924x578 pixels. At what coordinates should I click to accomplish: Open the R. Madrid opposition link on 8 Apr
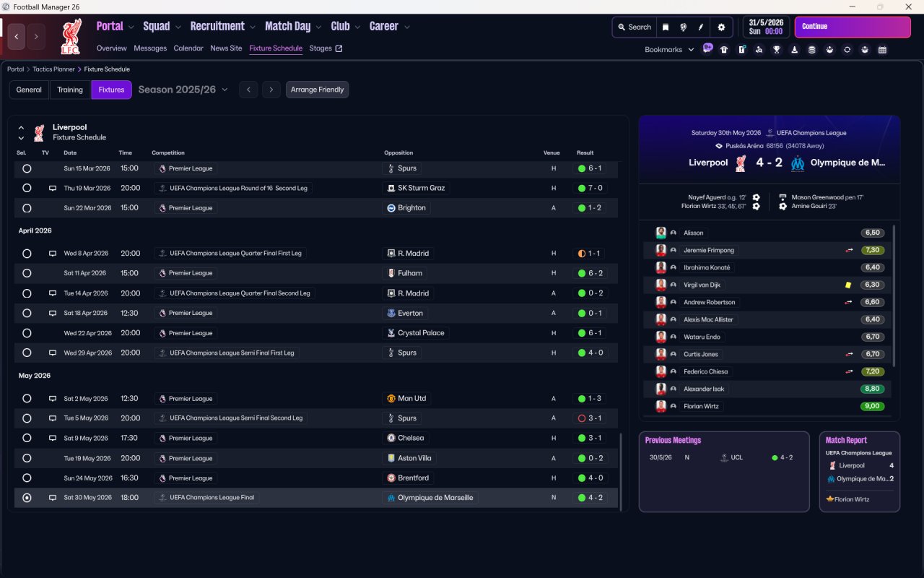(x=408, y=254)
